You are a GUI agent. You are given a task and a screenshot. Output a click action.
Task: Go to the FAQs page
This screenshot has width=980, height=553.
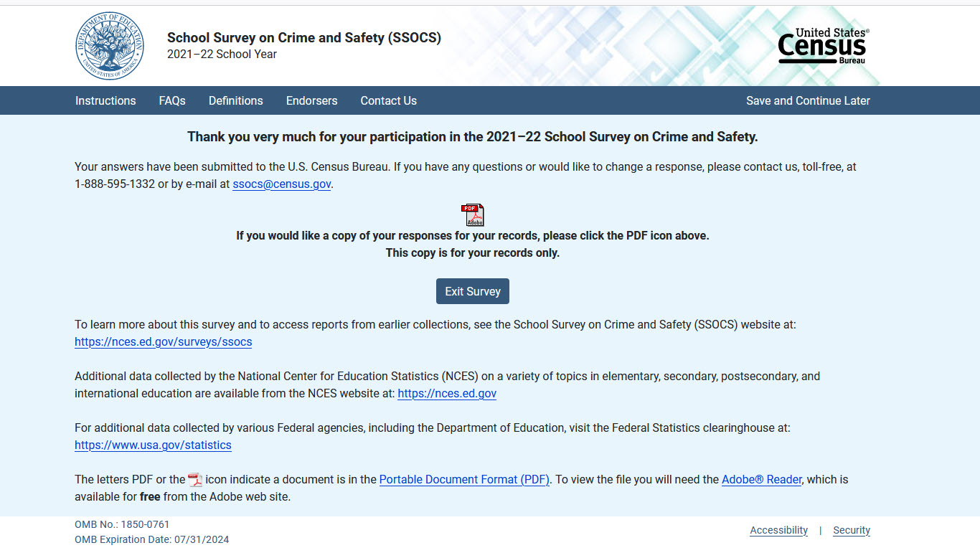(172, 100)
